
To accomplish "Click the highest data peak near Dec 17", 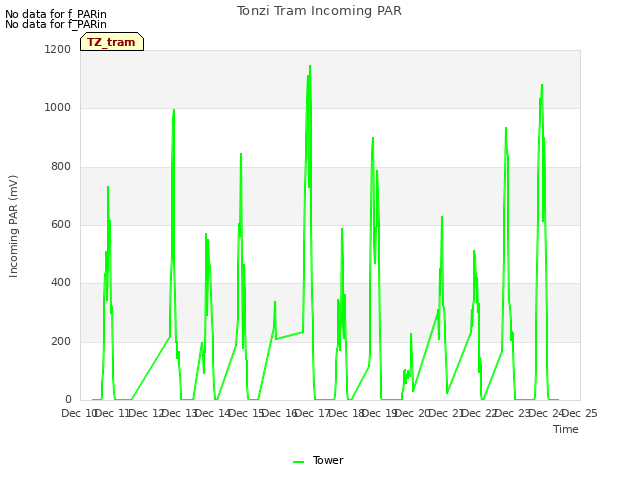I will click(x=310, y=66).
